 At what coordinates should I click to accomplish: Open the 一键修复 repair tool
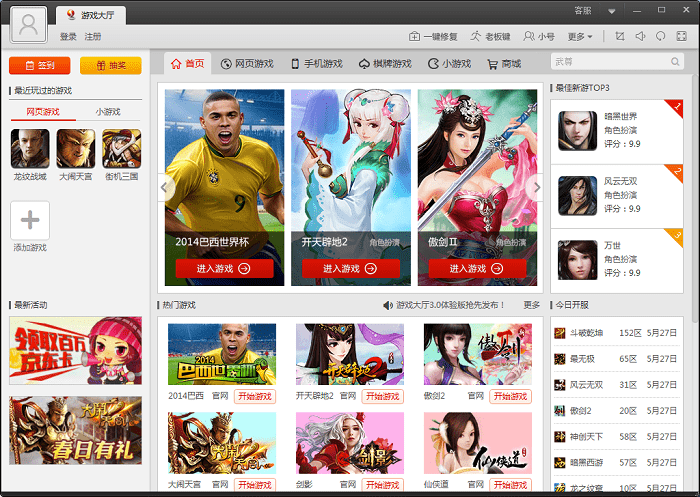pyautogui.click(x=433, y=37)
